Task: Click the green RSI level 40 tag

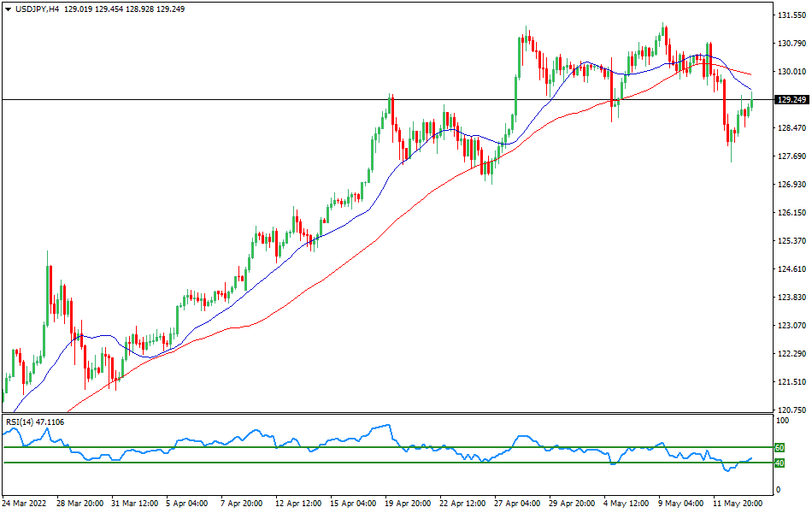Action: (x=779, y=463)
